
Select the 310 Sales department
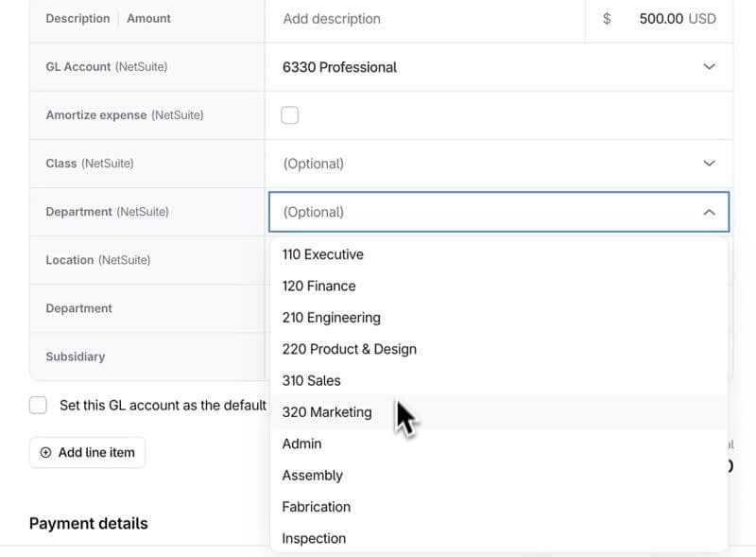pyautogui.click(x=312, y=380)
